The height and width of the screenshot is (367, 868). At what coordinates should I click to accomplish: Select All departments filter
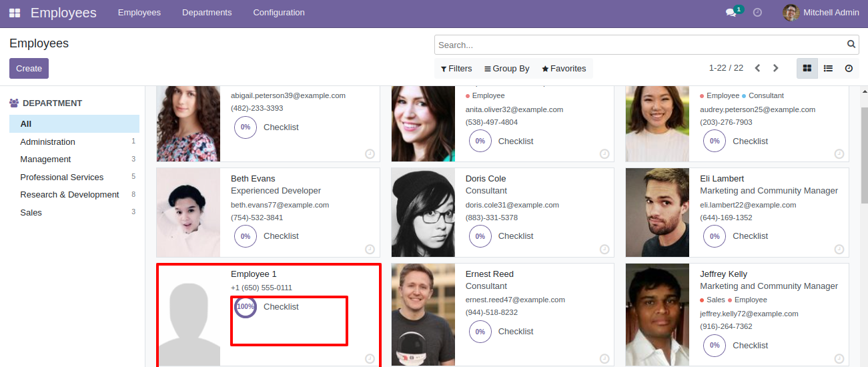point(74,123)
